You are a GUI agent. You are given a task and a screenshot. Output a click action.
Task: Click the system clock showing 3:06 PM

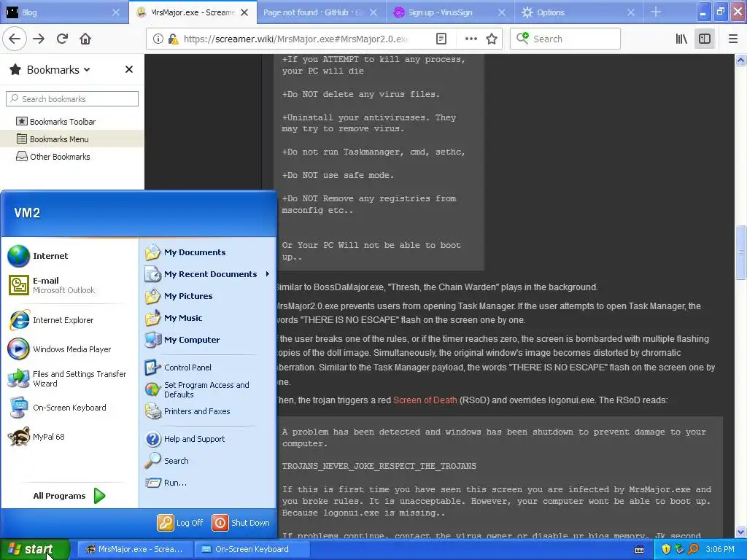[720, 549]
